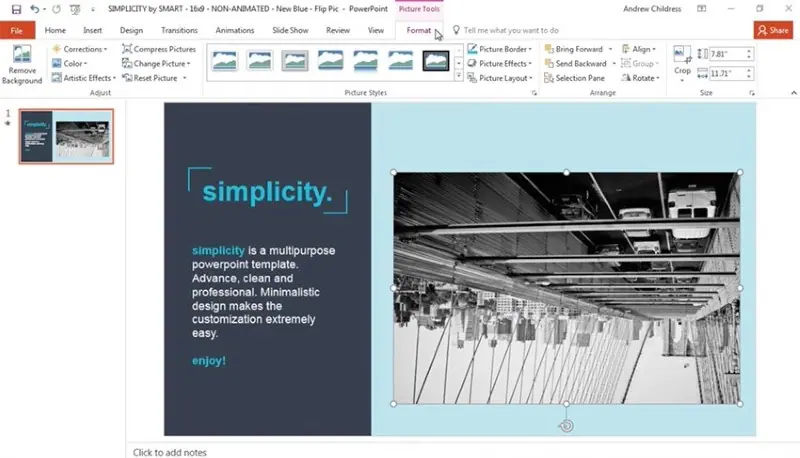
Task: Undo the last action with Undo icon
Action: (34, 9)
